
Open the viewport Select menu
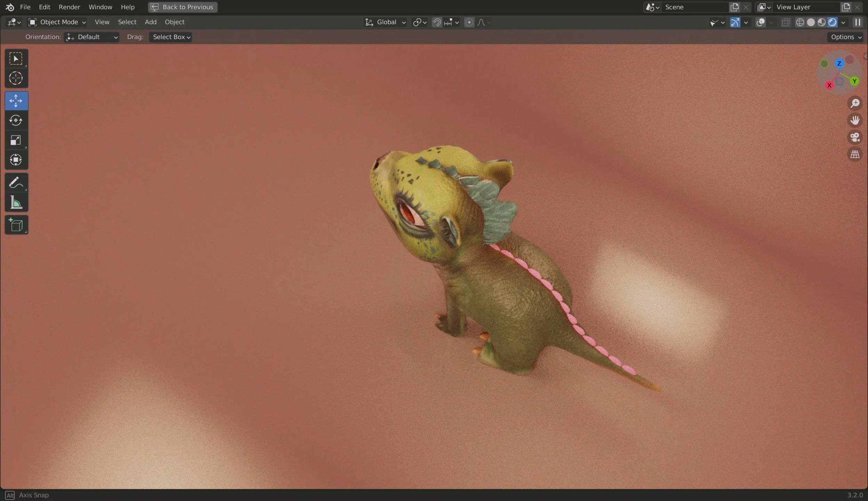point(127,22)
